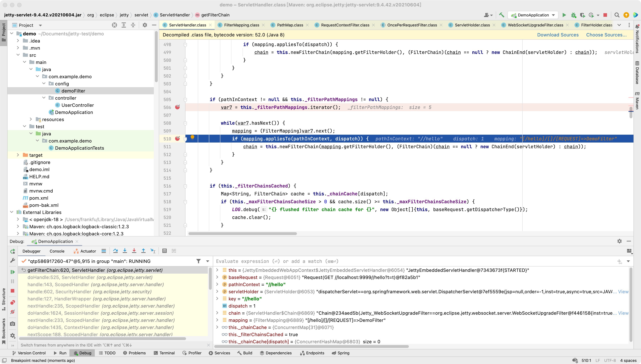Toggle breakpoint on line 506
641x364 pixels.
[177, 107]
